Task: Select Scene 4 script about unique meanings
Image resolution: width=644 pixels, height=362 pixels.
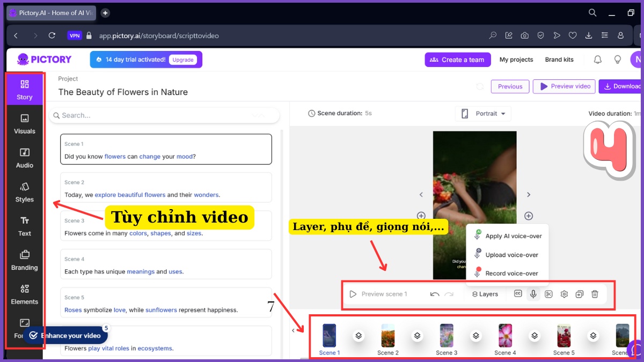Action: 166,264
